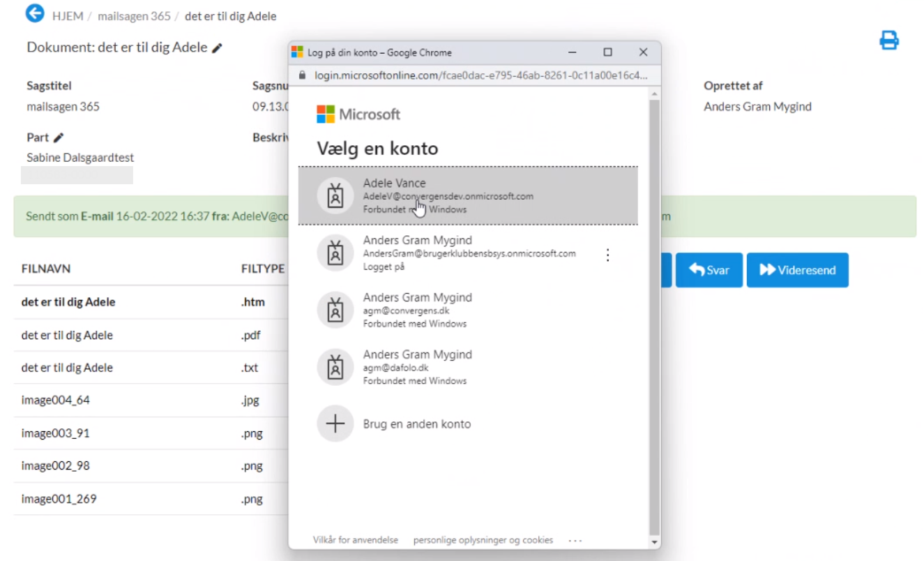Open the ellipsis menu in login footer
Image resolution: width=924 pixels, height=561 pixels.
pos(575,540)
